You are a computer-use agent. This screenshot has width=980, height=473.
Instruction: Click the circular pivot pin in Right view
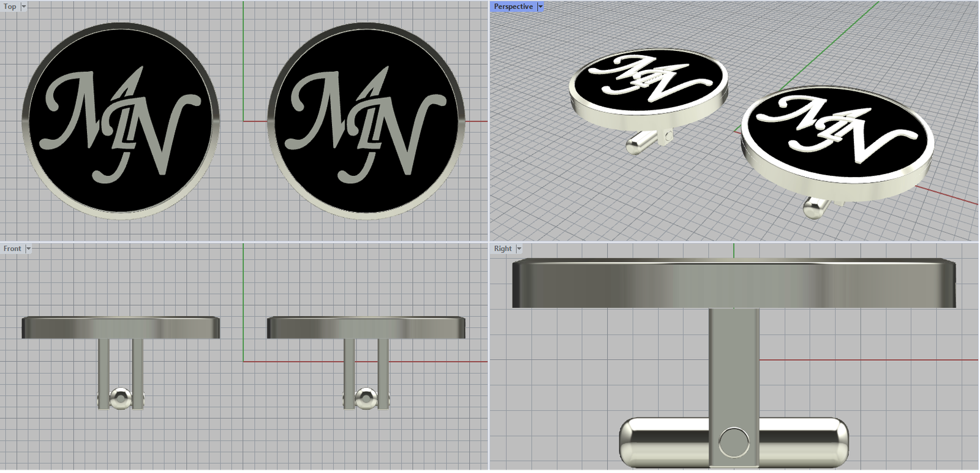tap(733, 442)
